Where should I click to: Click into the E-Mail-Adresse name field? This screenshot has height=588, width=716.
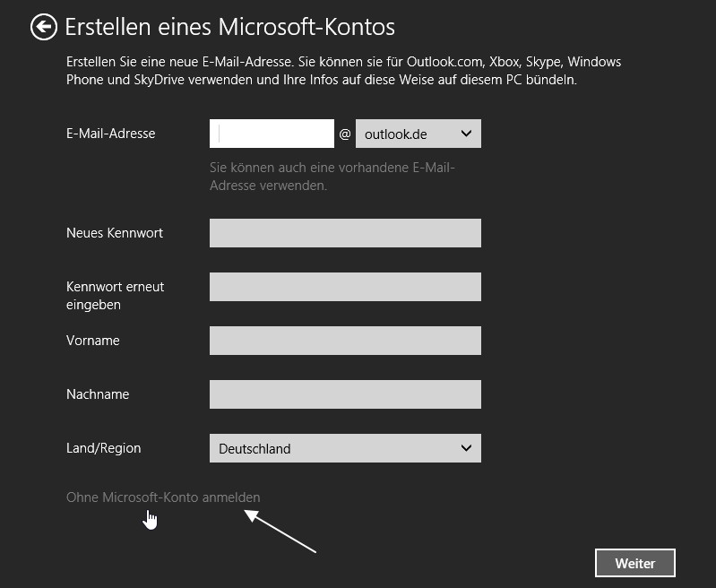pyautogui.click(x=272, y=134)
